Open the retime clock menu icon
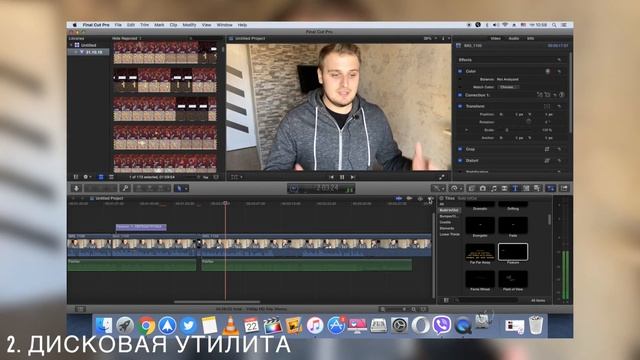Image resolution: width=640 pixels, height=360 pixels. coord(455,188)
